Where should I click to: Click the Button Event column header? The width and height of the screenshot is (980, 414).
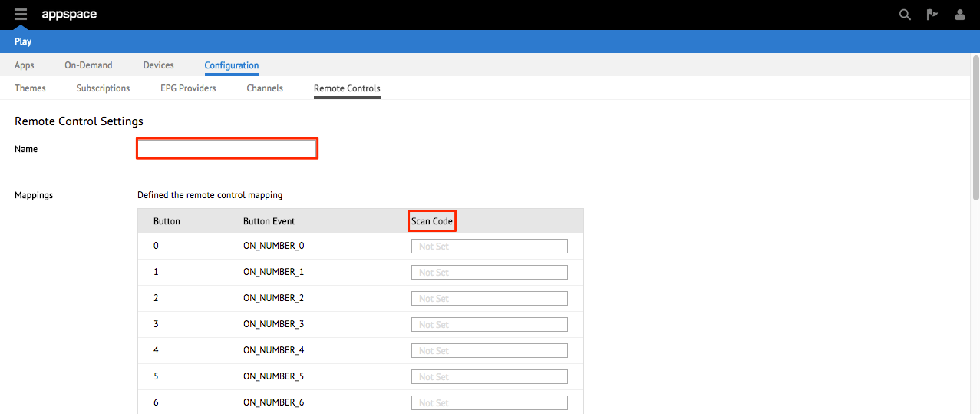[269, 221]
